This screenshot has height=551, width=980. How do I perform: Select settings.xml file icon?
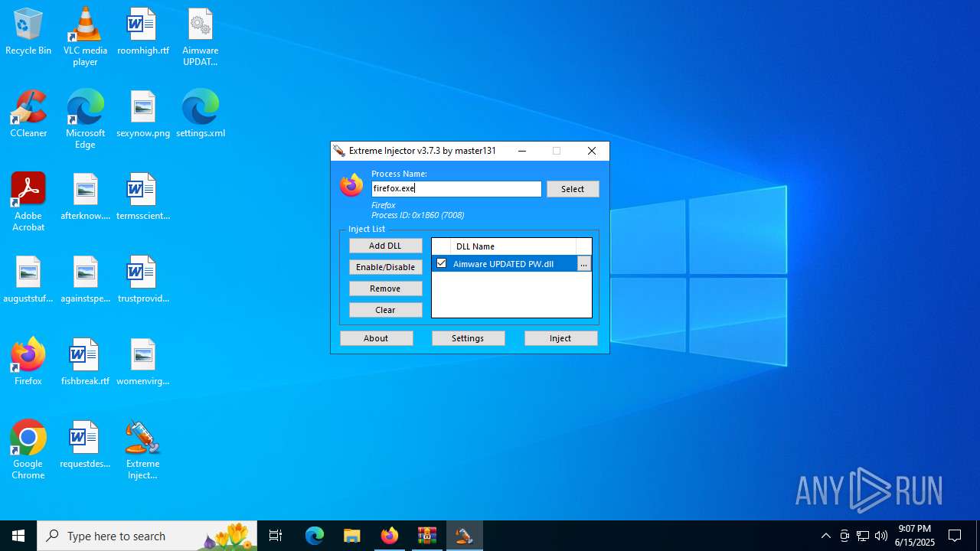[x=200, y=114]
